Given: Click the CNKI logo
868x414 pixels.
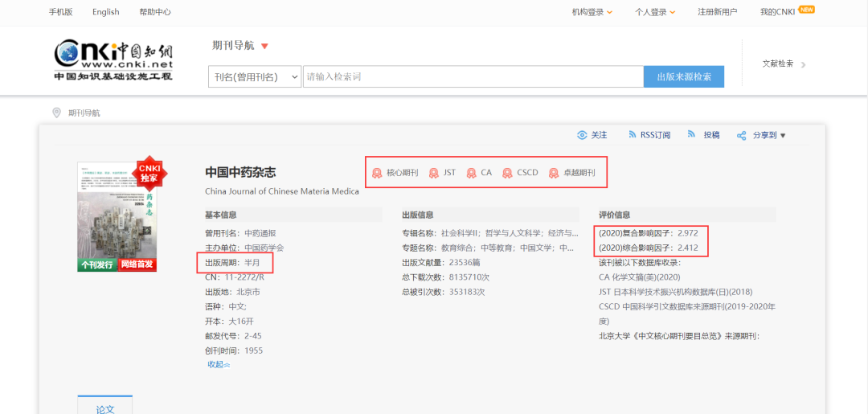Looking at the screenshot, I should point(113,60).
